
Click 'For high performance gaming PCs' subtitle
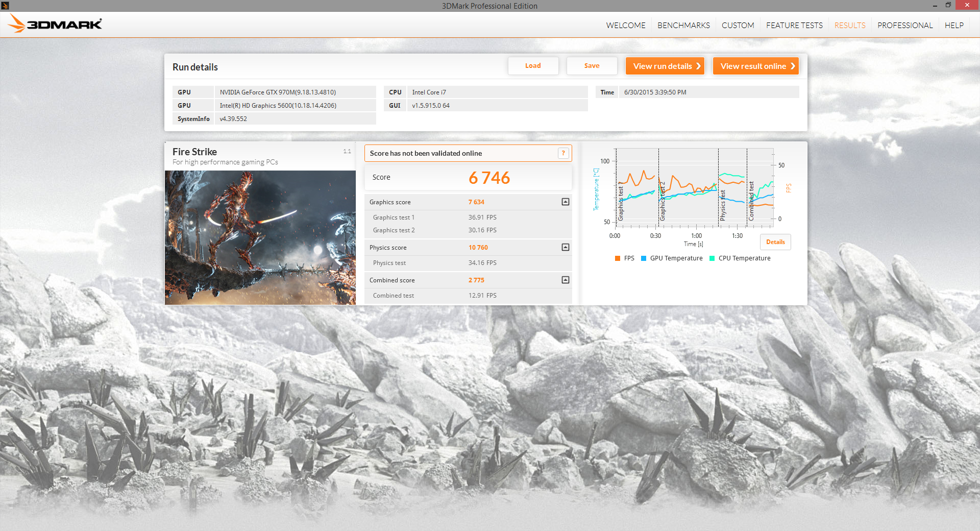225,162
